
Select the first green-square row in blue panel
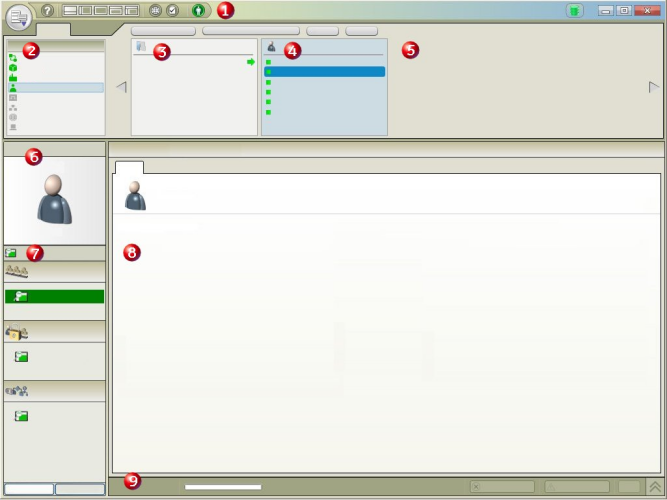pyautogui.click(x=325, y=62)
